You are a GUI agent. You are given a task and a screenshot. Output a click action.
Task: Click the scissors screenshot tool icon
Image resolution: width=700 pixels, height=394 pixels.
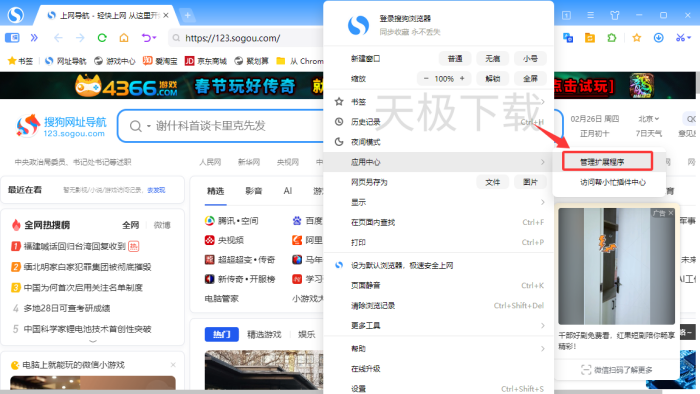pyautogui.click(x=683, y=38)
